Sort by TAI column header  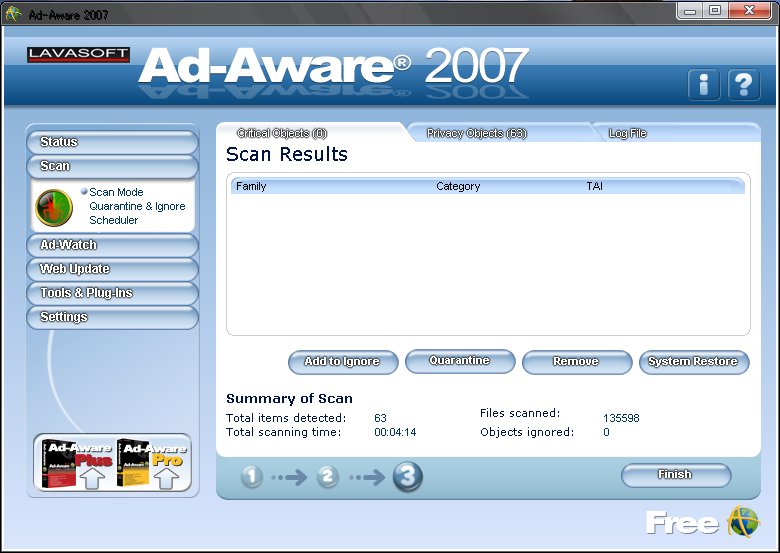click(594, 186)
